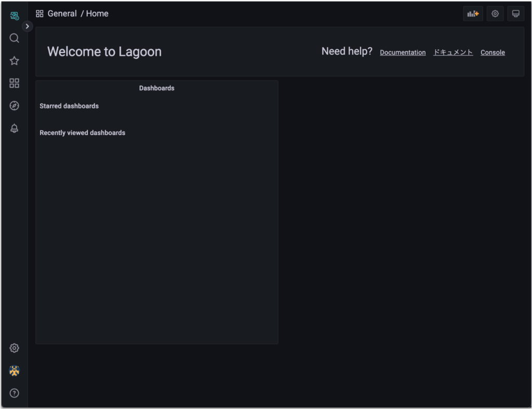Open the Console link
532x409 pixels.
(x=493, y=52)
